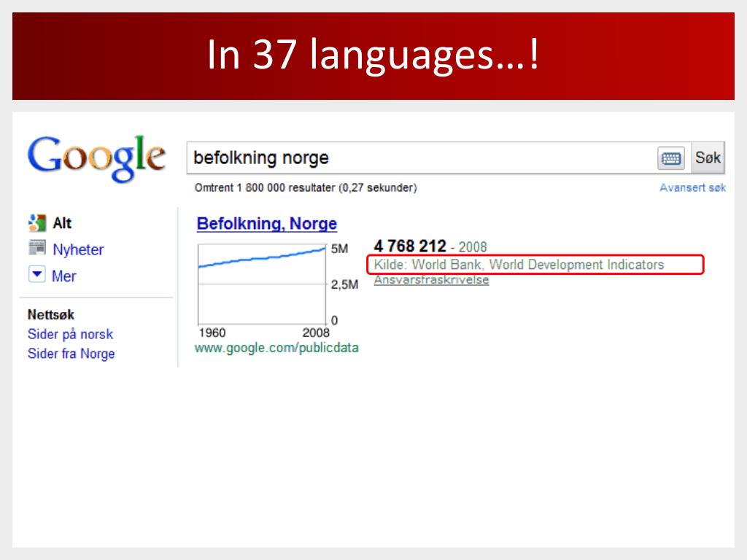Click the 1960 axis label on chart
The width and height of the screenshot is (747, 560).
212,332
